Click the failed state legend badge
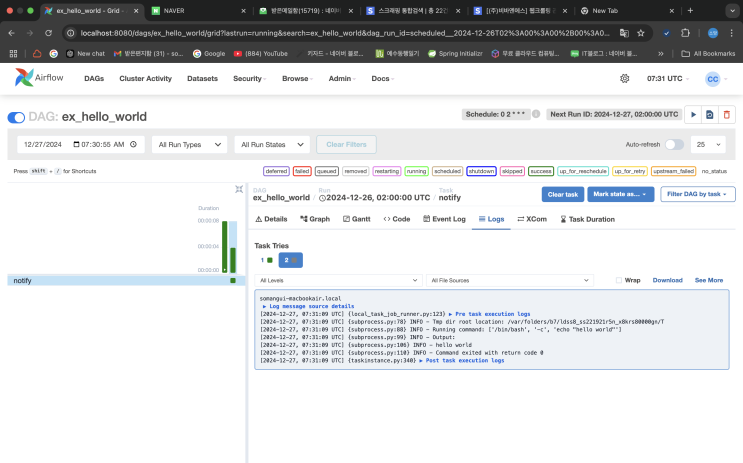This screenshot has width=743, height=463. point(302,171)
